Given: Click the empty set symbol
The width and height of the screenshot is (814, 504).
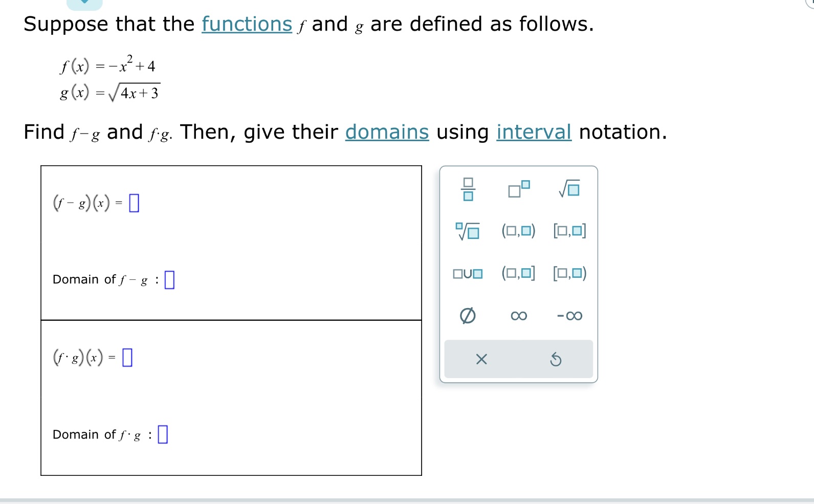Looking at the screenshot, I should 468,316.
